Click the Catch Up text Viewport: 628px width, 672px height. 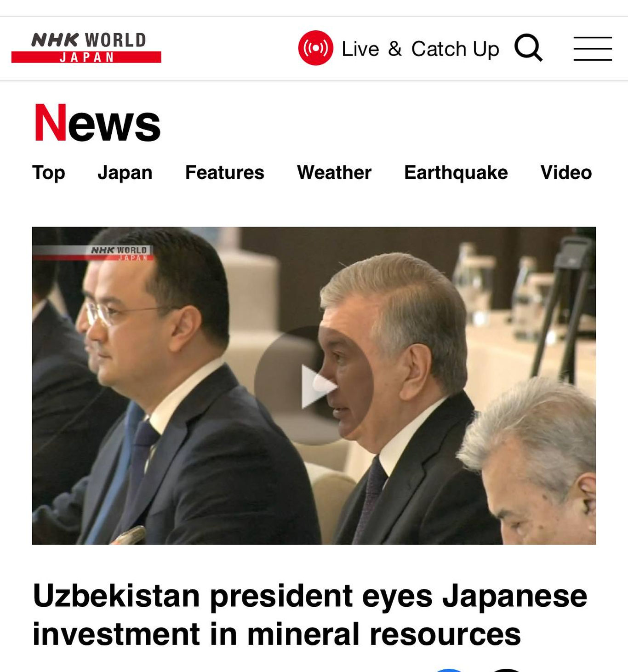click(455, 49)
